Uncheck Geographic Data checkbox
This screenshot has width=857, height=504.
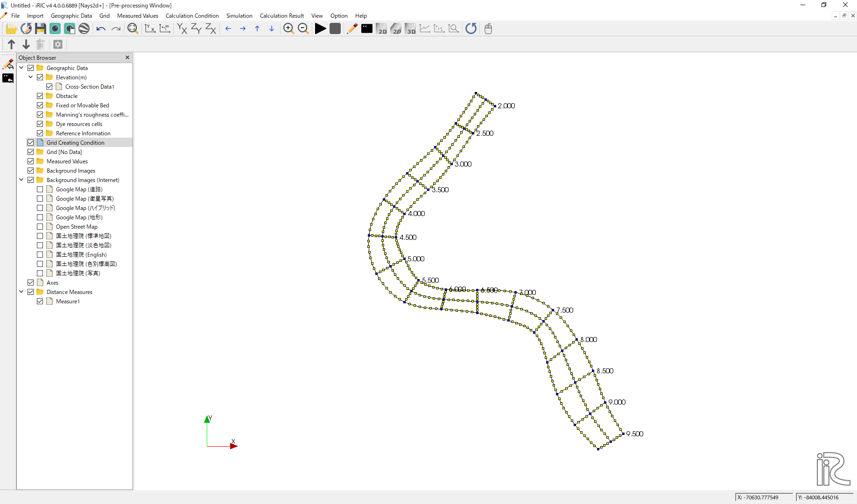(31, 68)
